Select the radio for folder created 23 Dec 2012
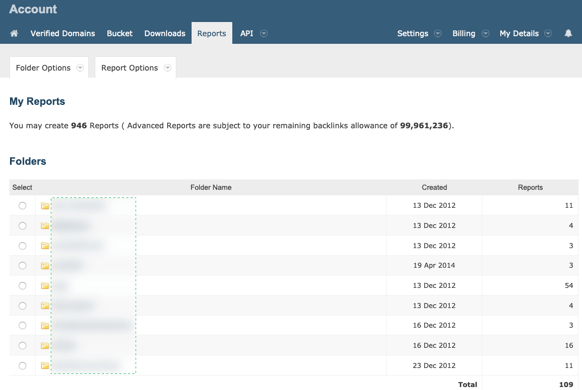 (x=22, y=366)
